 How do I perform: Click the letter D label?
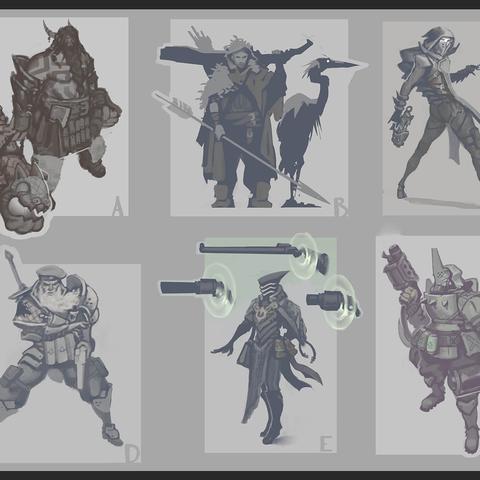pyautogui.click(x=131, y=453)
